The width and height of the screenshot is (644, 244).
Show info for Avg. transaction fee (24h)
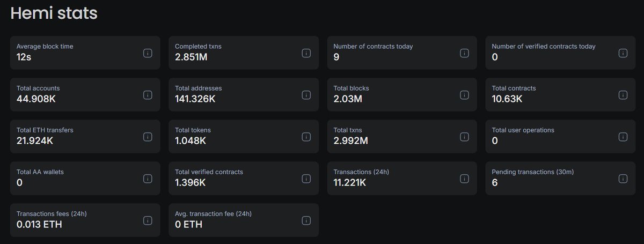click(306, 220)
